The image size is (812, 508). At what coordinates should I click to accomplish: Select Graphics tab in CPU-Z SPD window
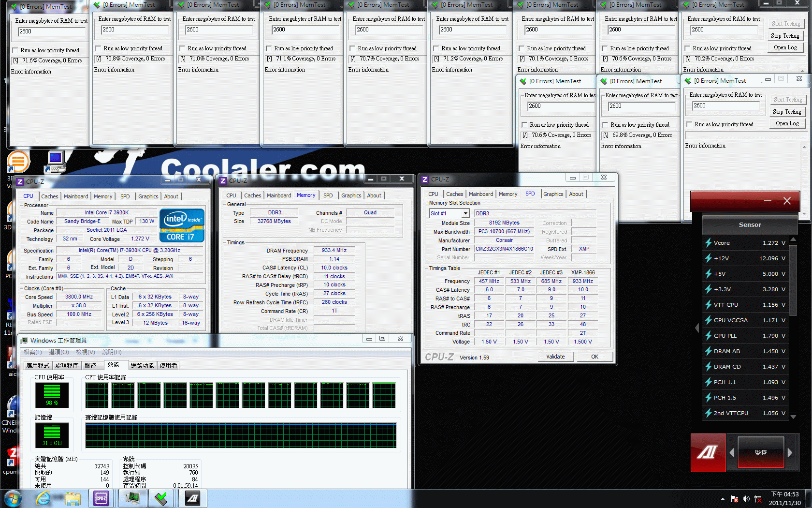point(553,194)
